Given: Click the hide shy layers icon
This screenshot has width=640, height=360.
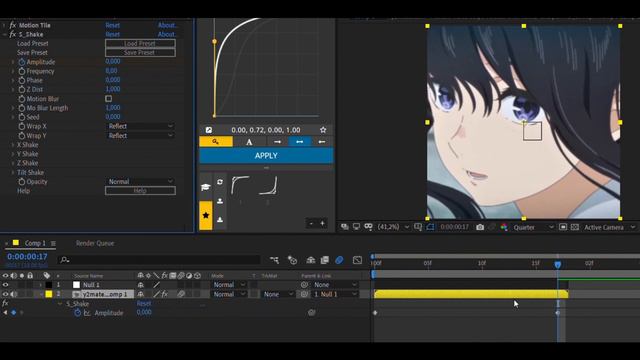Looking at the screenshot, I should 311,260.
